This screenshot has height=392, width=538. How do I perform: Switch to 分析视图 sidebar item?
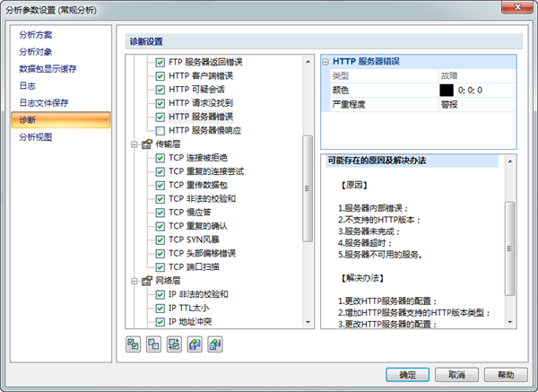coord(36,137)
